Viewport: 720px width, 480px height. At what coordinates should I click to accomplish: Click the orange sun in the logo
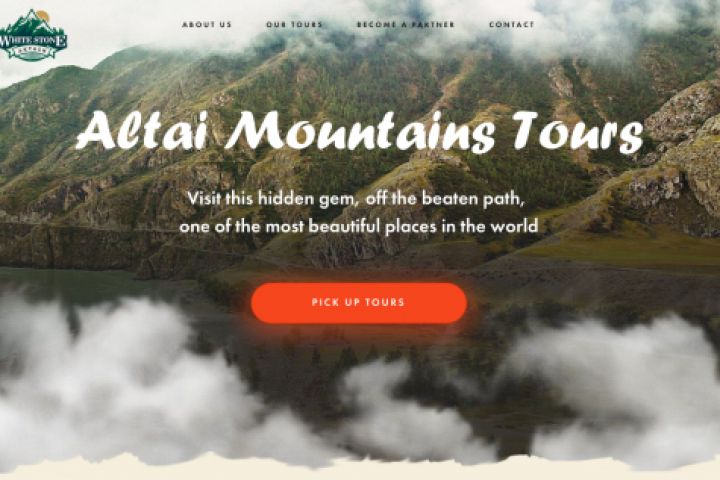coord(42,16)
